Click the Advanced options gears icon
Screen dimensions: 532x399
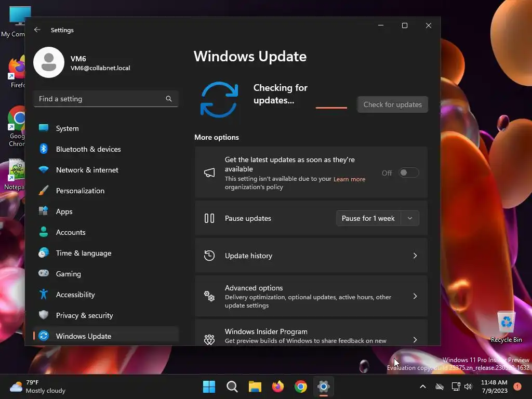(x=209, y=296)
